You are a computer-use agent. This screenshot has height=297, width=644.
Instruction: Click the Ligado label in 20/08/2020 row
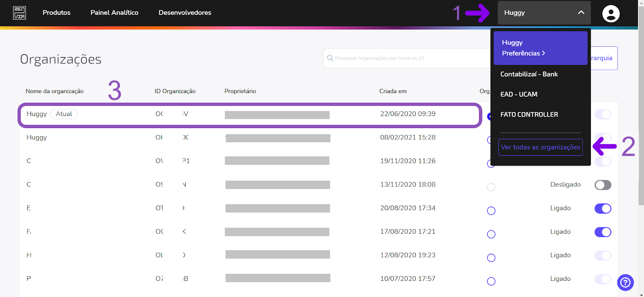click(x=560, y=208)
